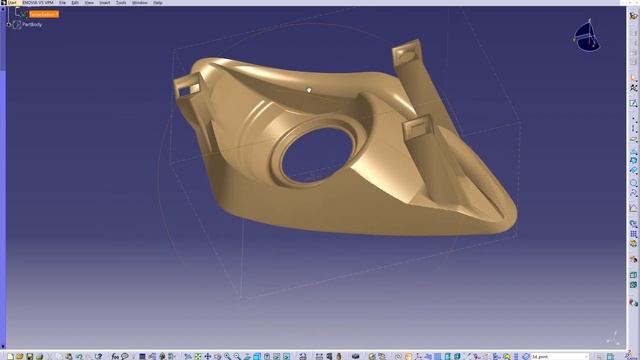Click the blue cube Isometric View icon
This screenshot has height=360, width=640.
257,356
